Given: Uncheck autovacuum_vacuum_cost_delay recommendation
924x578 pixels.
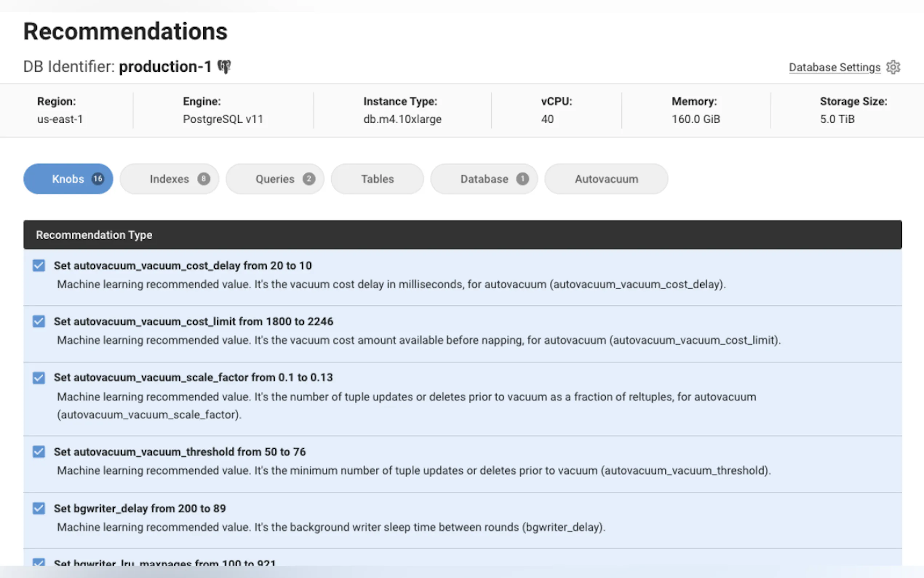Looking at the screenshot, I should click(x=39, y=265).
